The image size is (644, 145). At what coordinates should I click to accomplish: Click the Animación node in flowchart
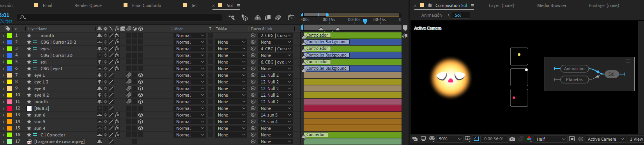click(574, 69)
